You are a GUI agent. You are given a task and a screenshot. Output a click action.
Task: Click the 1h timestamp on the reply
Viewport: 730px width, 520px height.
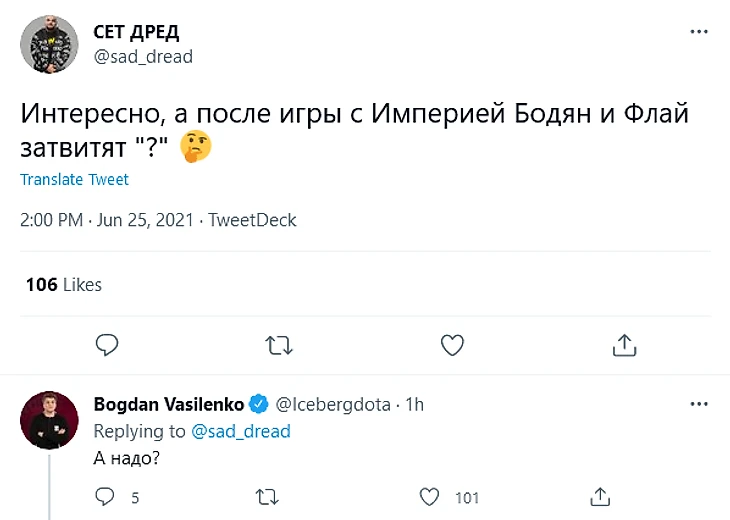pyautogui.click(x=413, y=404)
